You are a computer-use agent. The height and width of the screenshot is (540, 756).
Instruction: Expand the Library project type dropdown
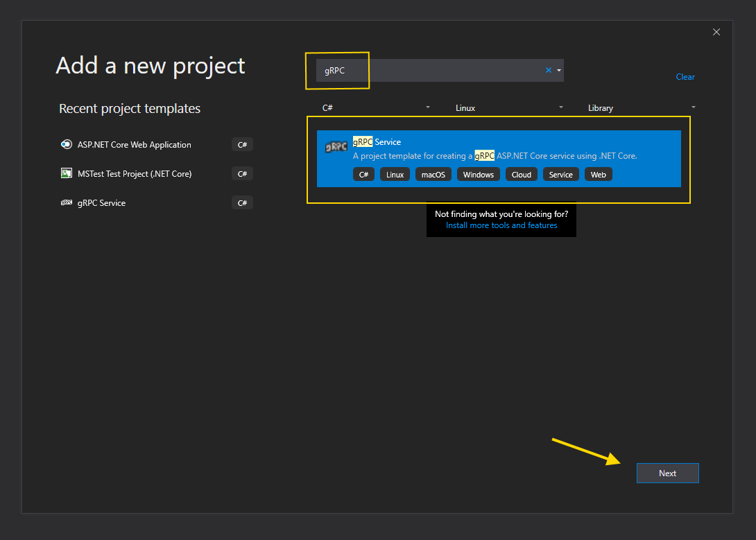pos(693,107)
